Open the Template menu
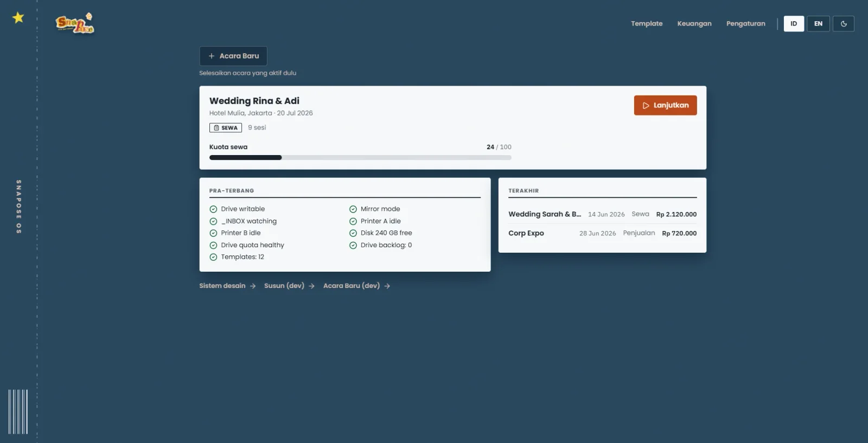 click(x=647, y=24)
